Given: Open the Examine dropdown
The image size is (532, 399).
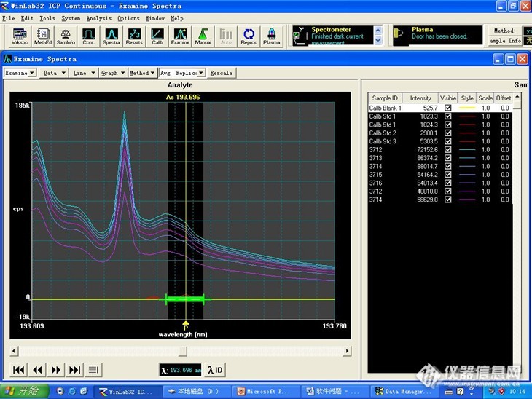Looking at the screenshot, I should point(20,73).
